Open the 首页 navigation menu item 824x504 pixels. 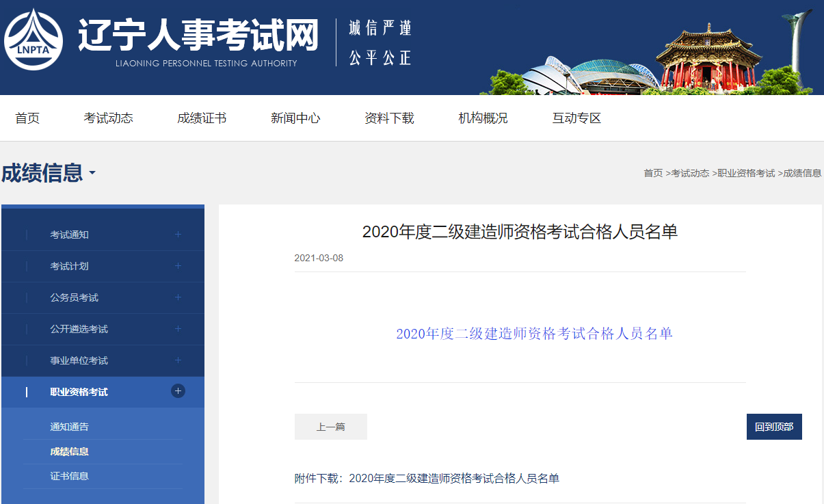click(x=27, y=118)
